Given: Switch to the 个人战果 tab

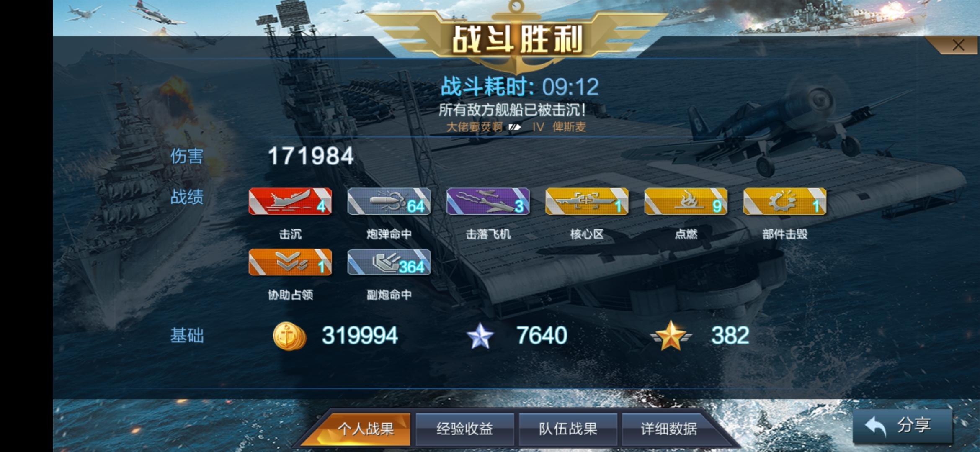Looking at the screenshot, I should 365,429.
